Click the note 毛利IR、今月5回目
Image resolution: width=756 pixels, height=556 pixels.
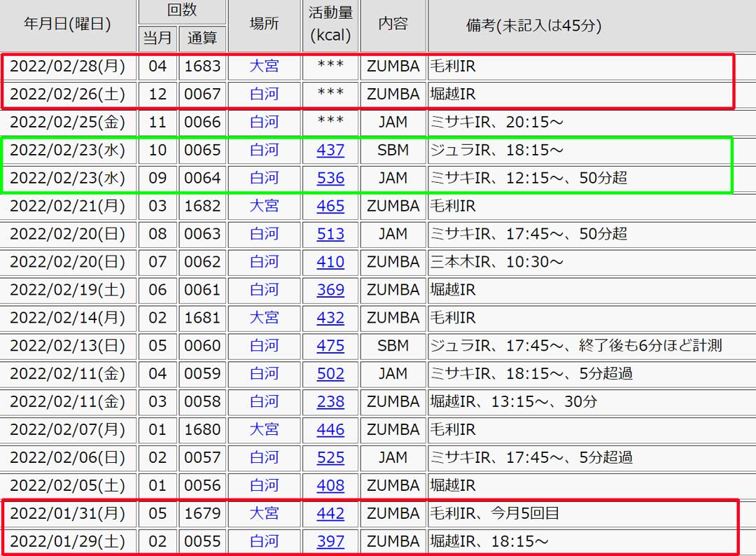495,513
